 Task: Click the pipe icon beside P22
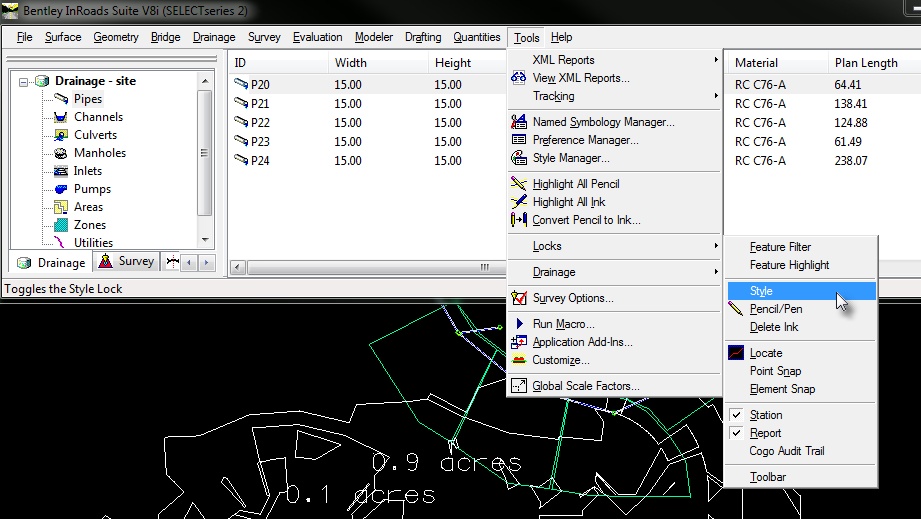[x=241, y=122]
